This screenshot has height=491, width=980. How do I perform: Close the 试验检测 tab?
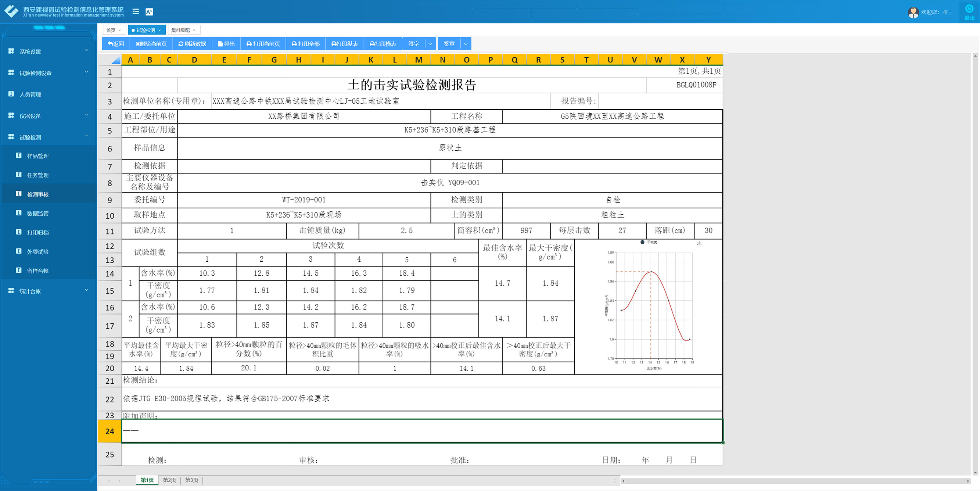(159, 31)
